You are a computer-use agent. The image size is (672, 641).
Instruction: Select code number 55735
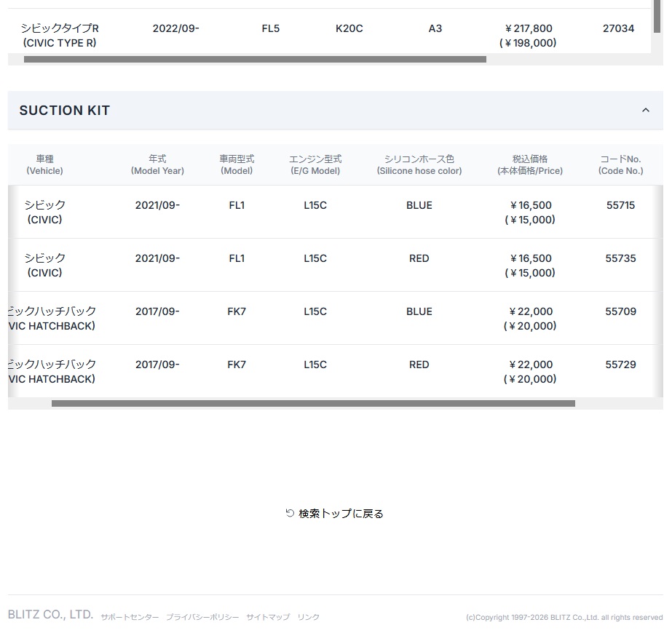(x=620, y=258)
